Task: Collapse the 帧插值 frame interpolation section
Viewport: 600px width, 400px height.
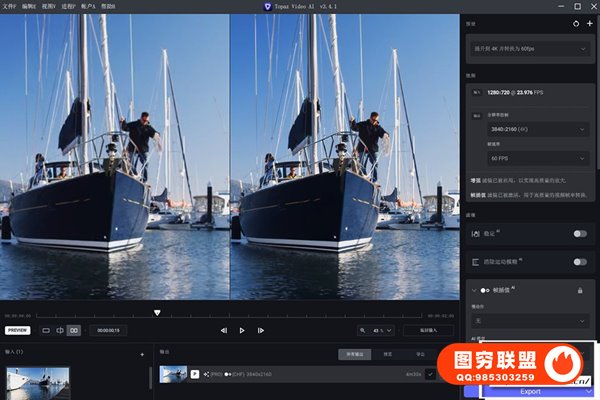Action: (474, 290)
